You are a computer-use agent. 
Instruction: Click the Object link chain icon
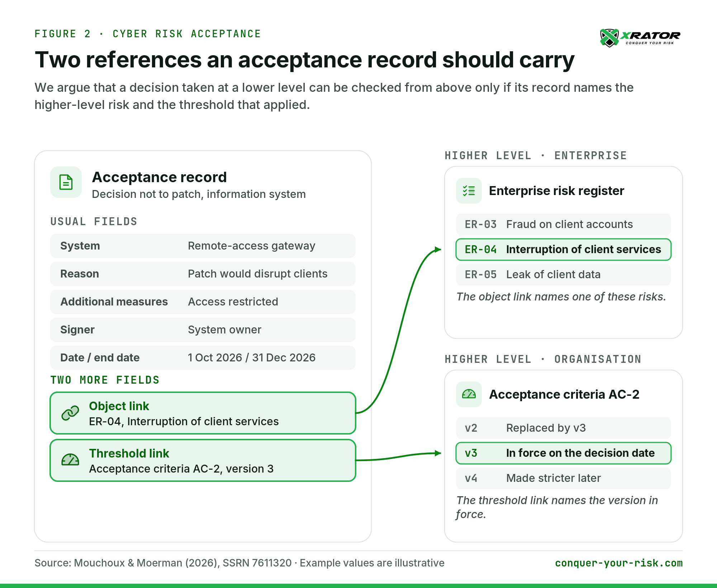pos(70,413)
